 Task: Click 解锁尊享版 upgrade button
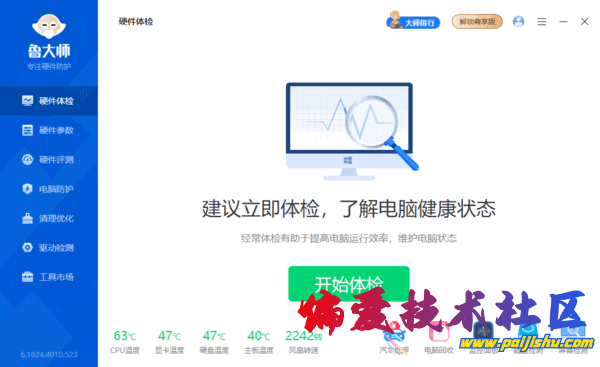click(477, 21)
